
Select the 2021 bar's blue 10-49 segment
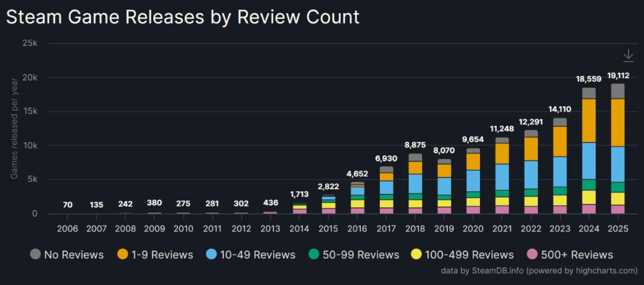click(x=502, y=177)
